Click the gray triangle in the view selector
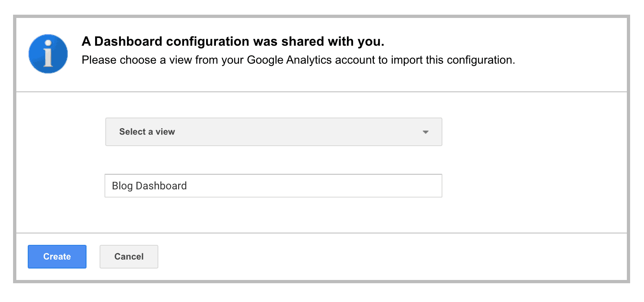 [x=426, y=131]
